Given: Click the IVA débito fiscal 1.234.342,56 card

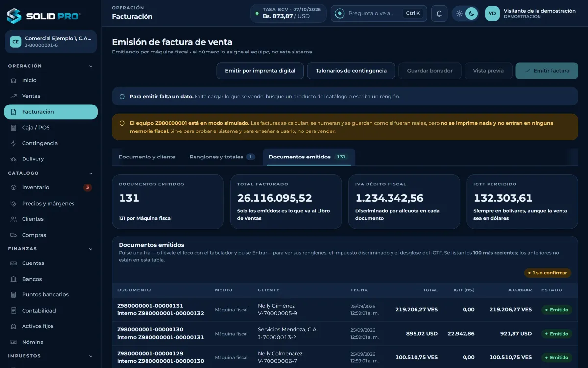Looking at the screenshot, I should point(404,202).
